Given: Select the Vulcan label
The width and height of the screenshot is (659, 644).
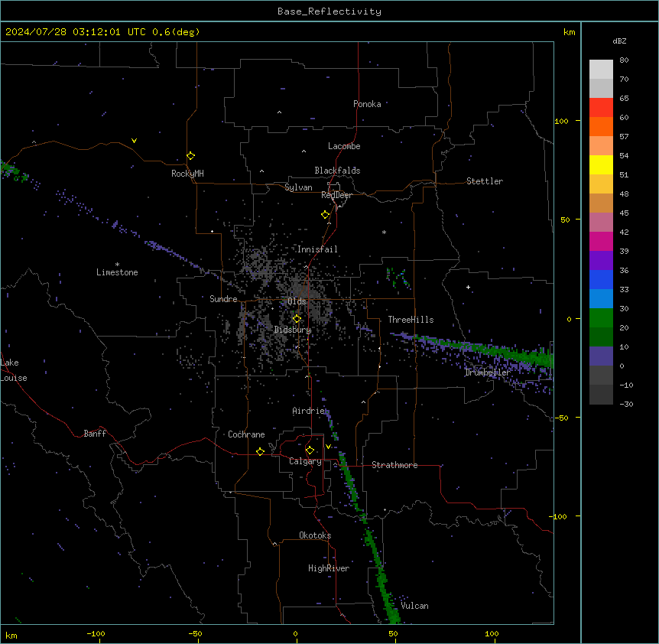Looking at the screenshot, I should click(x=414, y=606).
